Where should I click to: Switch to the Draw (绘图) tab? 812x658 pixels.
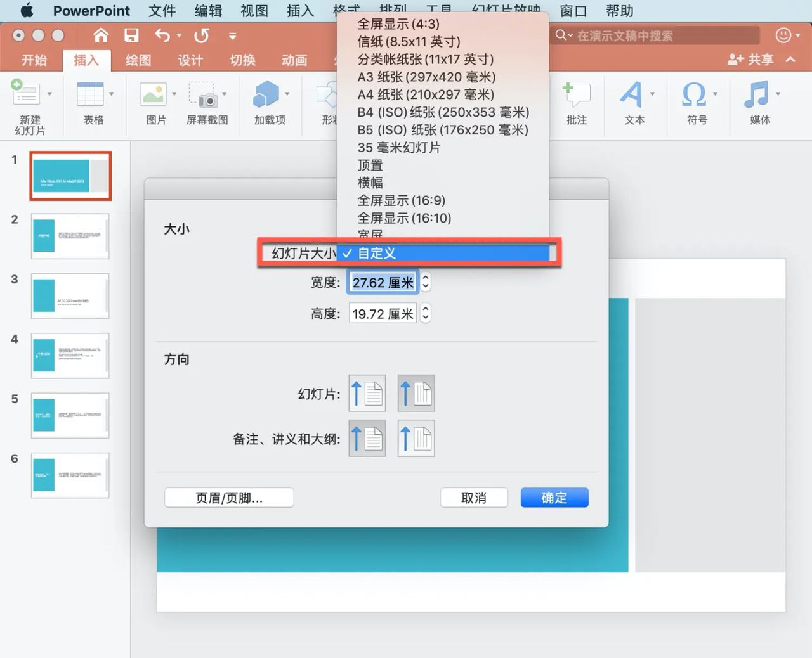tap(138, 60)
